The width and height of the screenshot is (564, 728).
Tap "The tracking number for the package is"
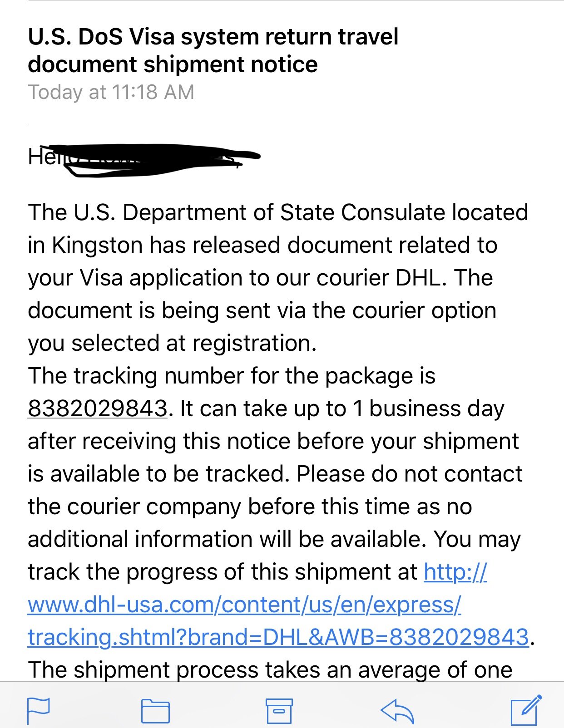232,376
